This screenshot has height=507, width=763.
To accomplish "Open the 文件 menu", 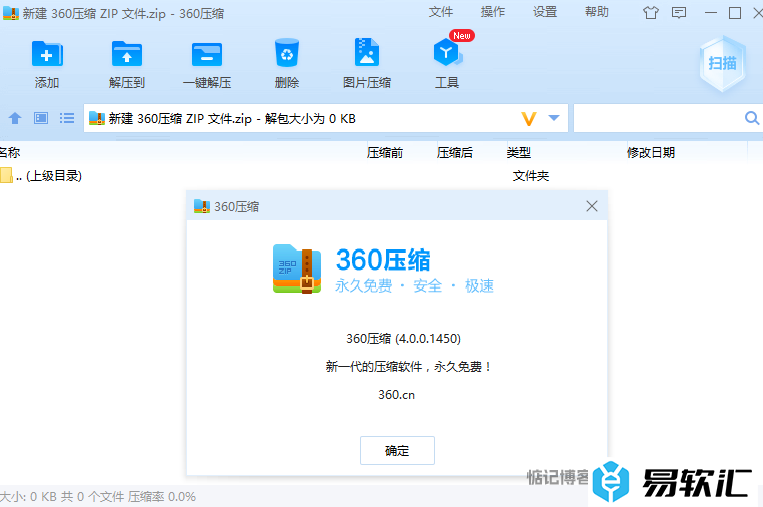I will click(441, 12).
